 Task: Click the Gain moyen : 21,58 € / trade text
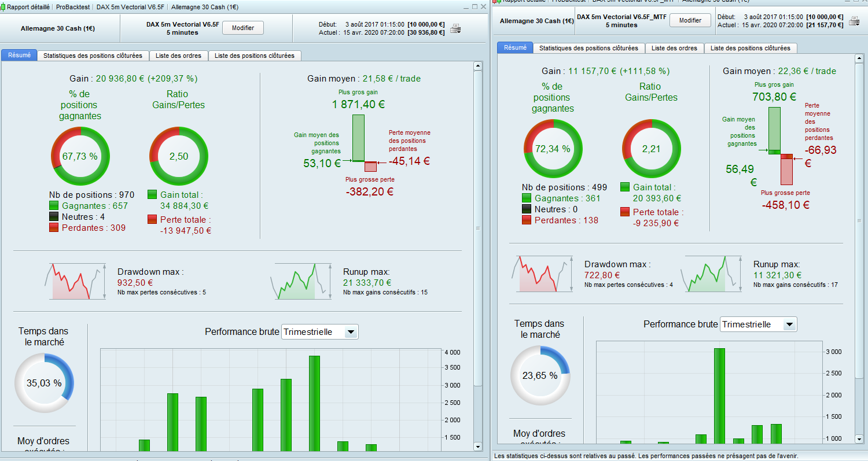(364, 79)
